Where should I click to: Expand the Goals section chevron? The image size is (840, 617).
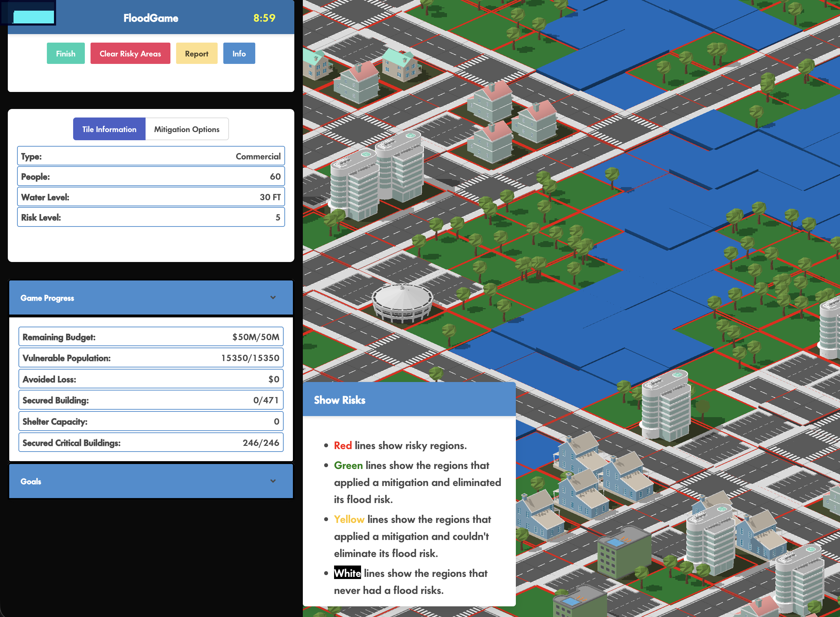click(x=273, y=481)
